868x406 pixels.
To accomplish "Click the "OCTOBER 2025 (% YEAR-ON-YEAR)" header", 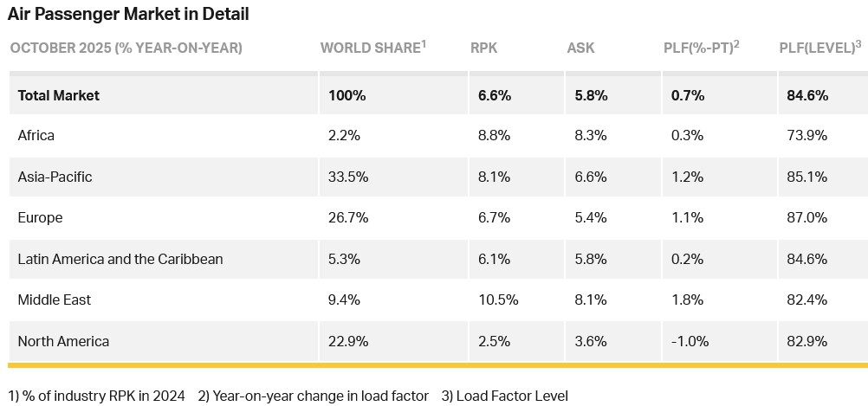I will coord(126,48).
